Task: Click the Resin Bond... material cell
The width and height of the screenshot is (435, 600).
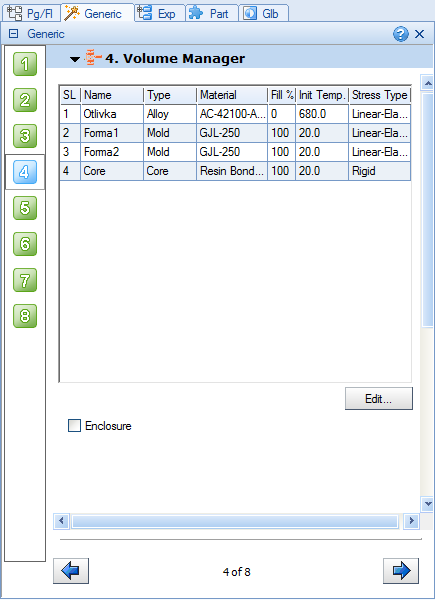Action: click(x=232, y=171)
